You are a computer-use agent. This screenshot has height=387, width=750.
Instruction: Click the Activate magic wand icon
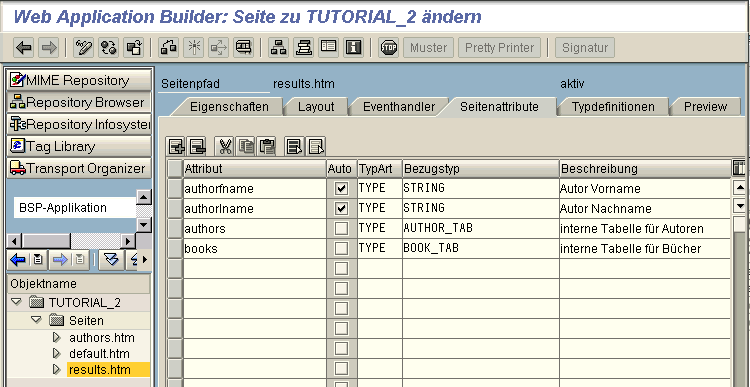point(194,47)
